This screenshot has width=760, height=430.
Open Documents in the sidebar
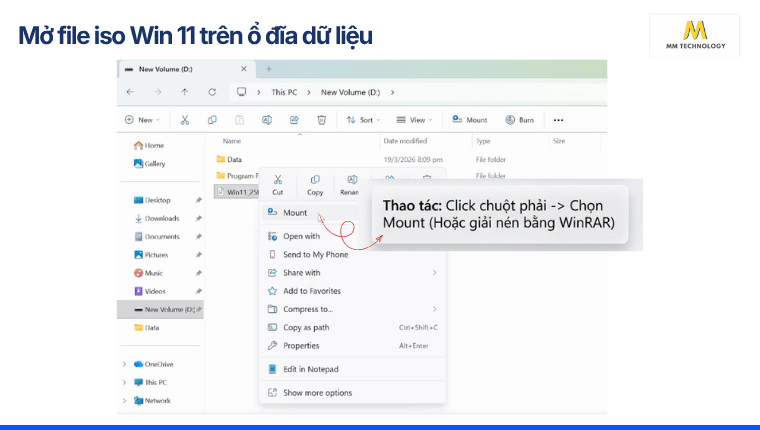[x=157, y=237]
